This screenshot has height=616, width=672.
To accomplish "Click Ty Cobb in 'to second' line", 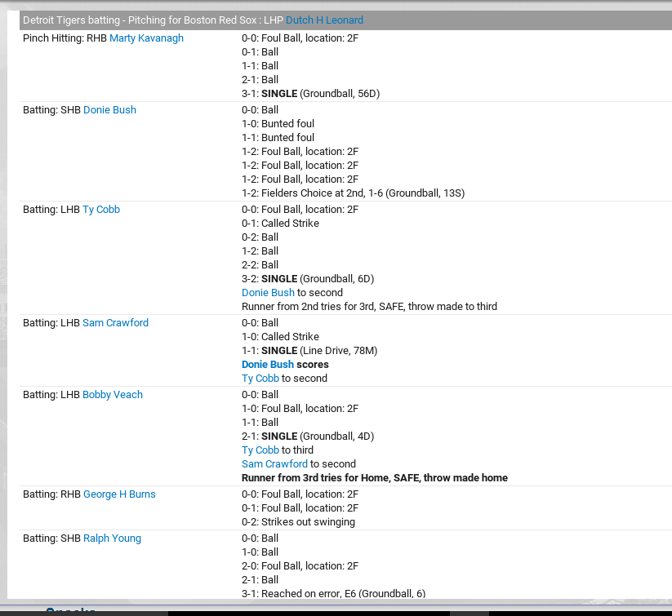I will click(260, 379).
